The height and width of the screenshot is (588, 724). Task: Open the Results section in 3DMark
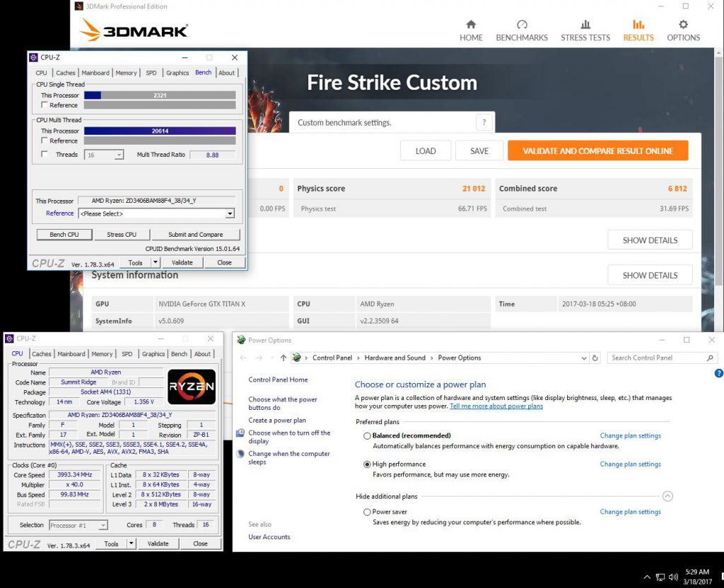point(638,31)
